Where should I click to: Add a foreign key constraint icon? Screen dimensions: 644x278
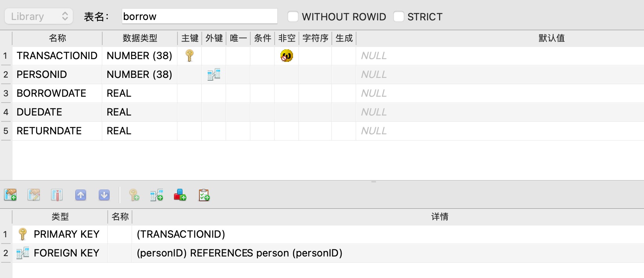(x=157, y=195)
